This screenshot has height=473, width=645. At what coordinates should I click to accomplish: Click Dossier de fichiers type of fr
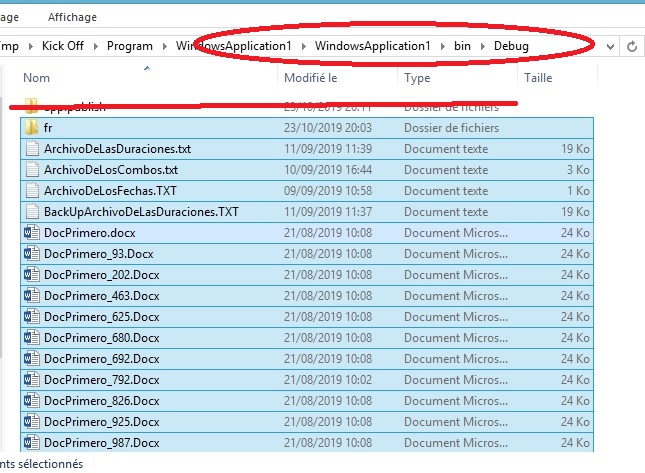tap(451, 128)
